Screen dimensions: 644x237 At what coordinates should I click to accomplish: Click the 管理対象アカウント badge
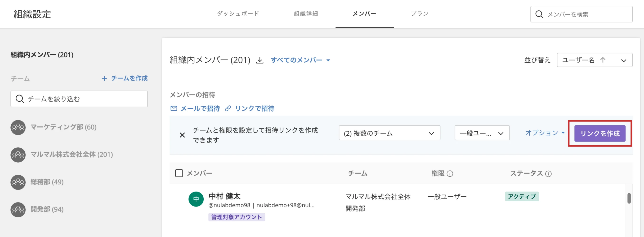tap(237, 217)
